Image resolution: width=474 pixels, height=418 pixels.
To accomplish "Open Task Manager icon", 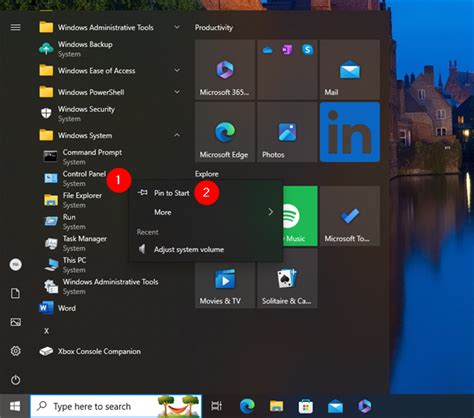I will [51, 243].
